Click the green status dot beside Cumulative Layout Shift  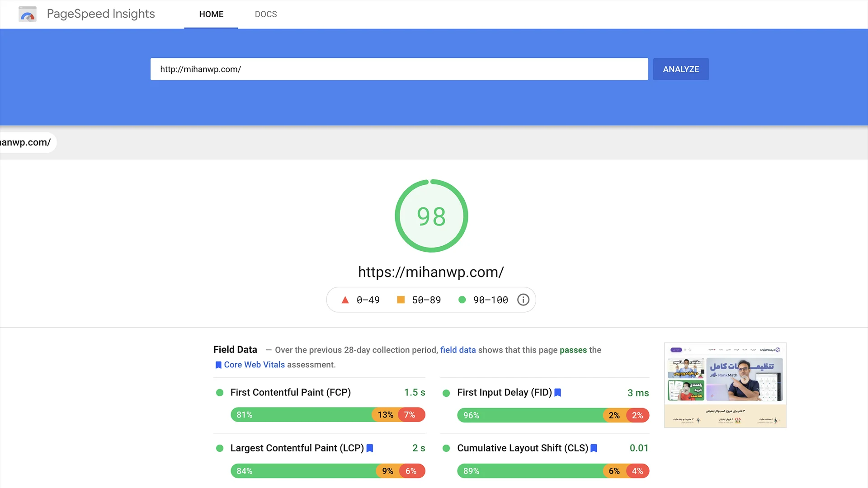(x=446, y=448)
